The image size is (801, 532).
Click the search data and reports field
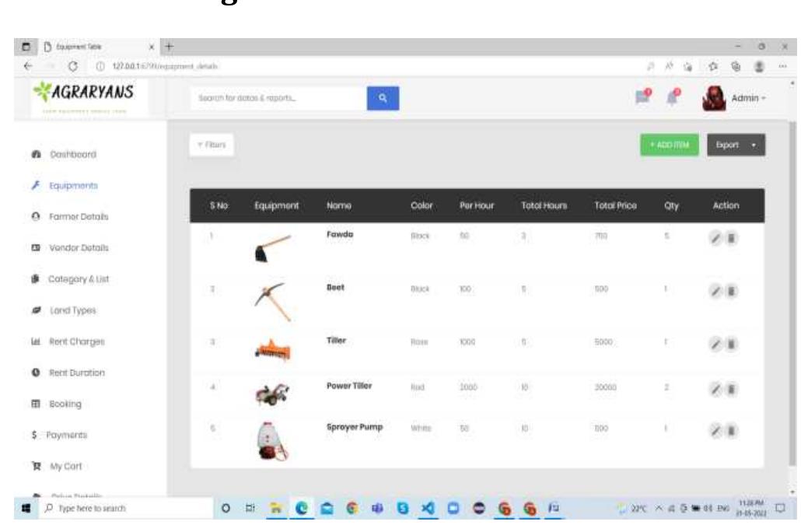click(x=279, y=98)
